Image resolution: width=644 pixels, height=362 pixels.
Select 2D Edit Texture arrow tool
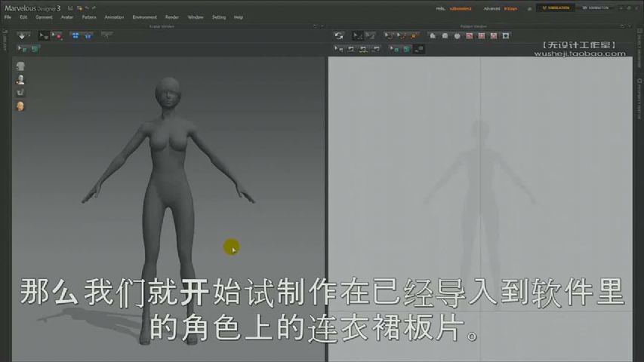tap(394, 49)
